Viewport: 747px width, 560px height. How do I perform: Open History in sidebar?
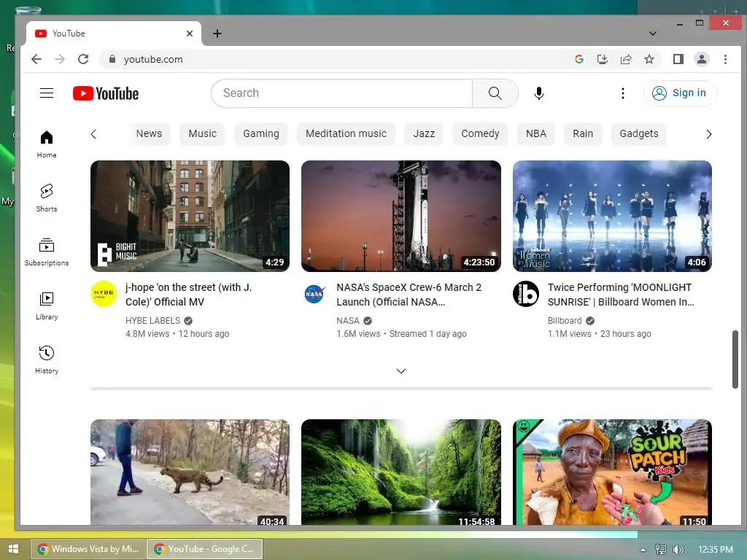point(47,360)
